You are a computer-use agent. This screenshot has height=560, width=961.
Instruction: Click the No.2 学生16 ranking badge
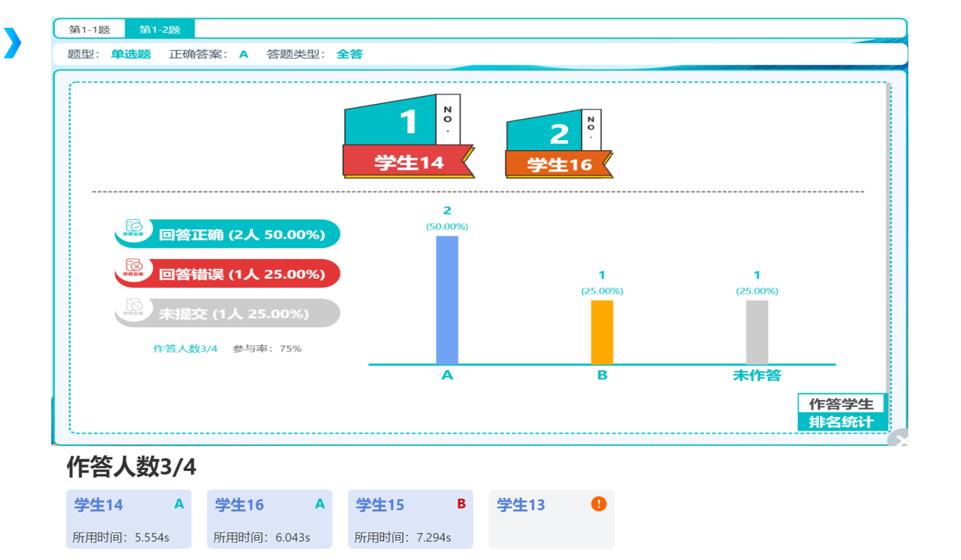click(559, 144)
